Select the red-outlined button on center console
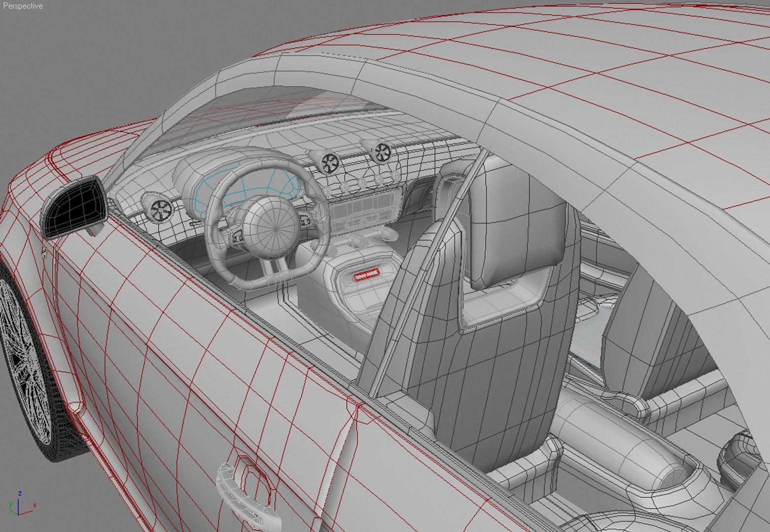 366,274
